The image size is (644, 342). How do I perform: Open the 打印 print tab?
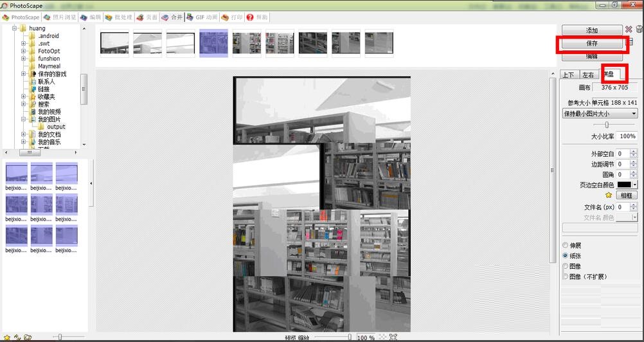click(x=231, y=17)
